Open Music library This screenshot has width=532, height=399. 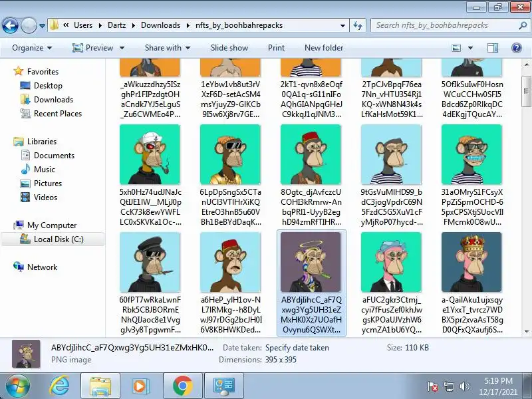[44, 170]
